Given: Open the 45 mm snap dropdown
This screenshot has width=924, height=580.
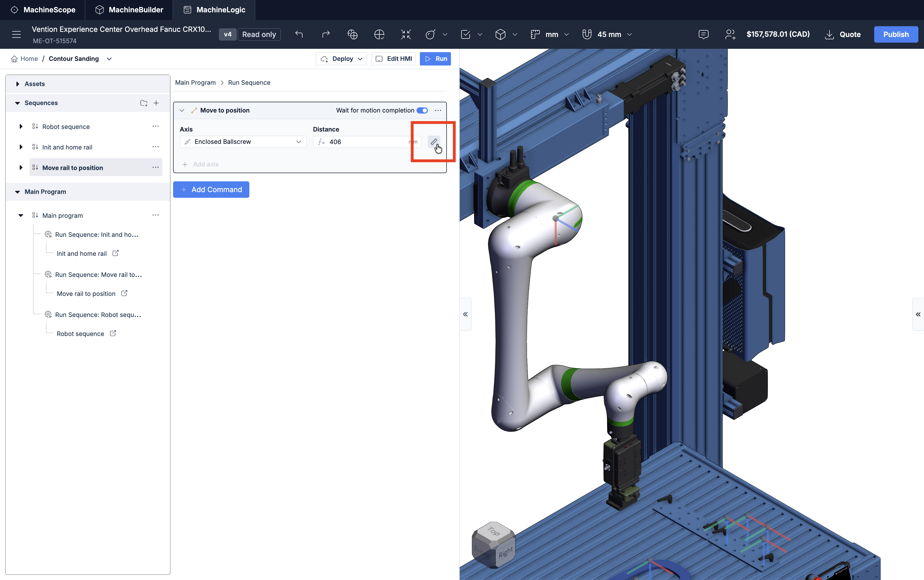Looking at the screenshot, I should point(607,34).
